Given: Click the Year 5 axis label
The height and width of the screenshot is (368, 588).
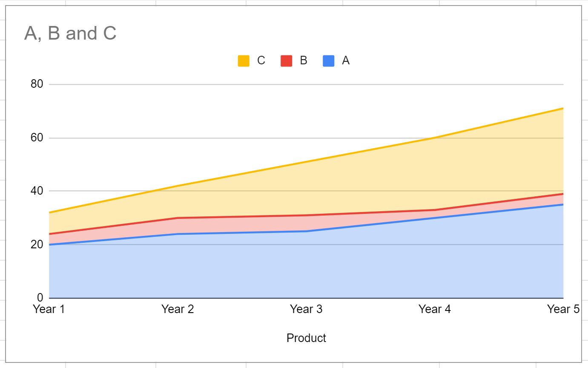Looking at the screenshot, I should pyautogui.click(x=563, y=309).
